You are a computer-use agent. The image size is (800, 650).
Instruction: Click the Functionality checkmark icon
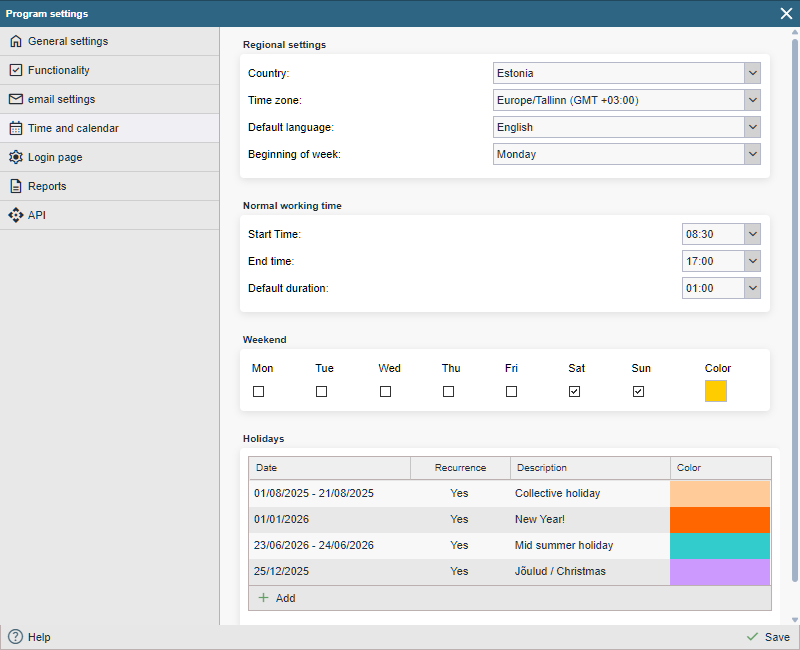[15, 71]
